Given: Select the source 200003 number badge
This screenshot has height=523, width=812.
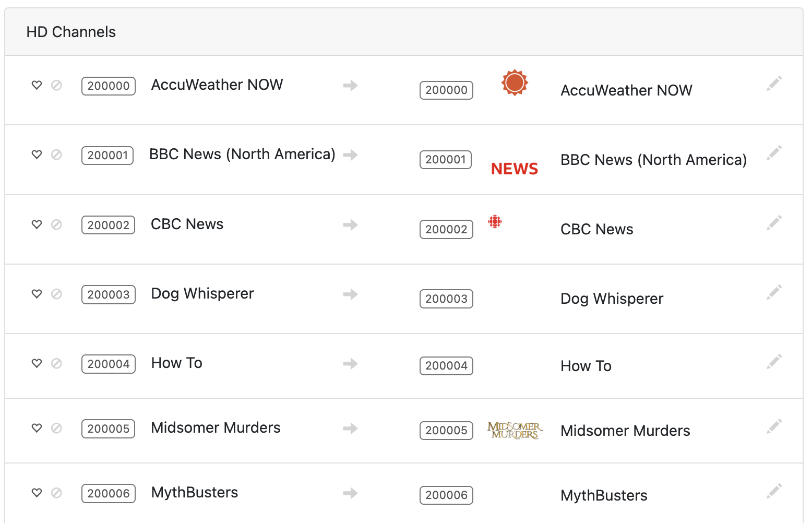Looking at the screenshot, I should click(108, 294).
